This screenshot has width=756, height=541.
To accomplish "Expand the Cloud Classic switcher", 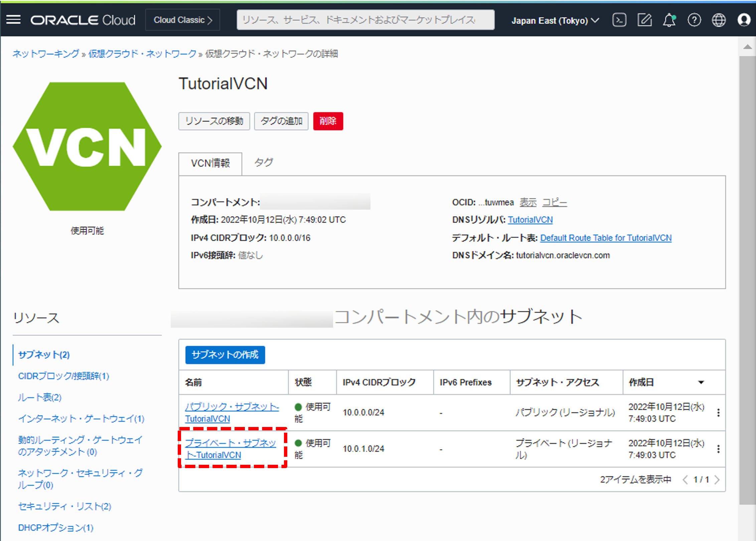I will point(182,20).
